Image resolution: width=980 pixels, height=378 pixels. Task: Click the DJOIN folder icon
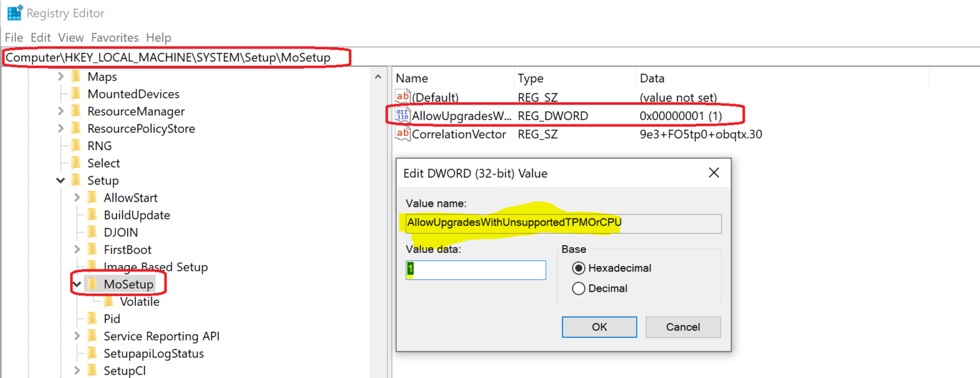[93, 232]
